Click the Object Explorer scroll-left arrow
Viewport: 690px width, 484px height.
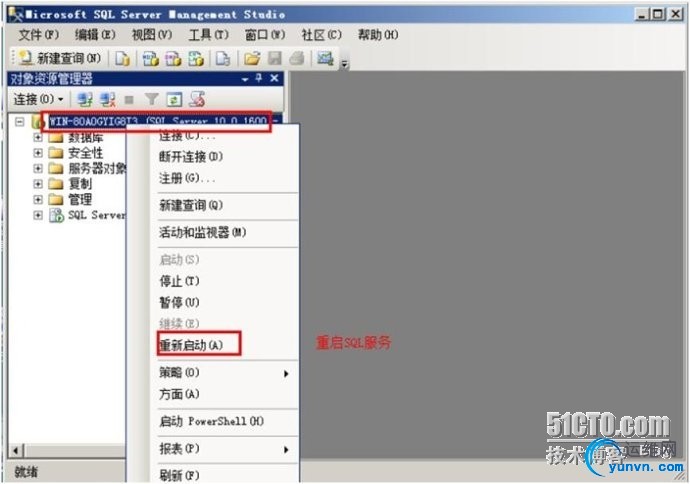click(x=16, y=451)
